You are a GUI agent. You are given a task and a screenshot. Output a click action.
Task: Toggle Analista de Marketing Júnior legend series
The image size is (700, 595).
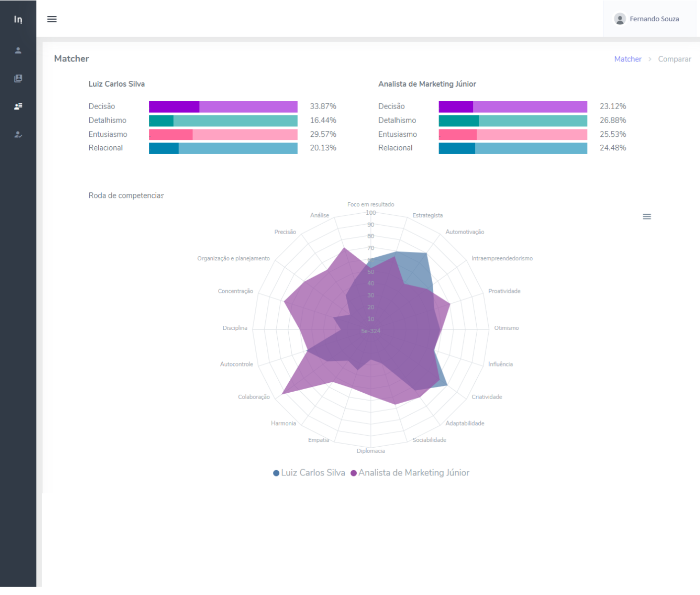[410, 473]
